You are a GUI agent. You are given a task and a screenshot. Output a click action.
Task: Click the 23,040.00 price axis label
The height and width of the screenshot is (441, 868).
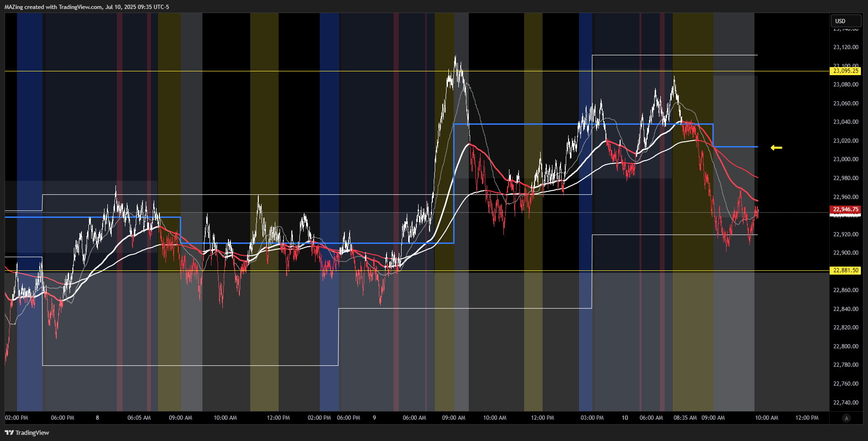pos(846,122)
